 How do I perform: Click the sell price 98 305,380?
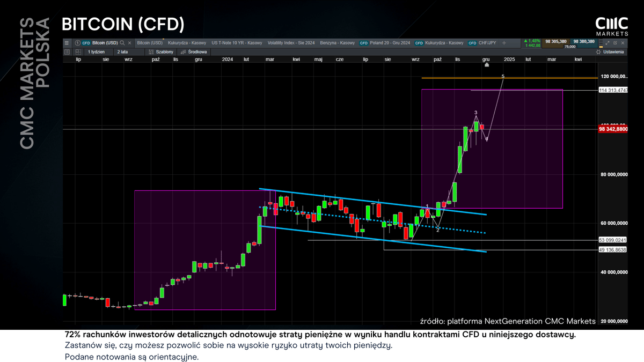[x=556, y=41]
